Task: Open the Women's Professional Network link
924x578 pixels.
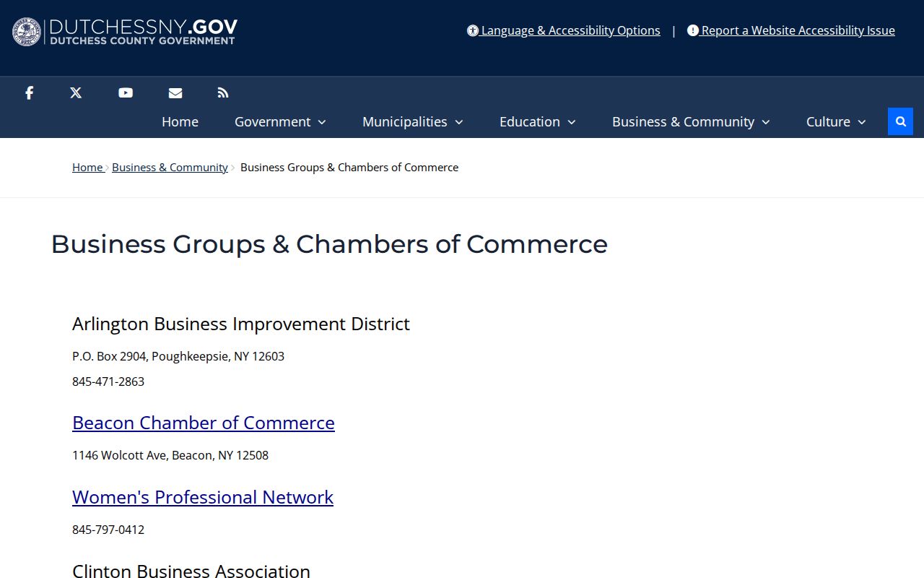Action: point(203,497)
